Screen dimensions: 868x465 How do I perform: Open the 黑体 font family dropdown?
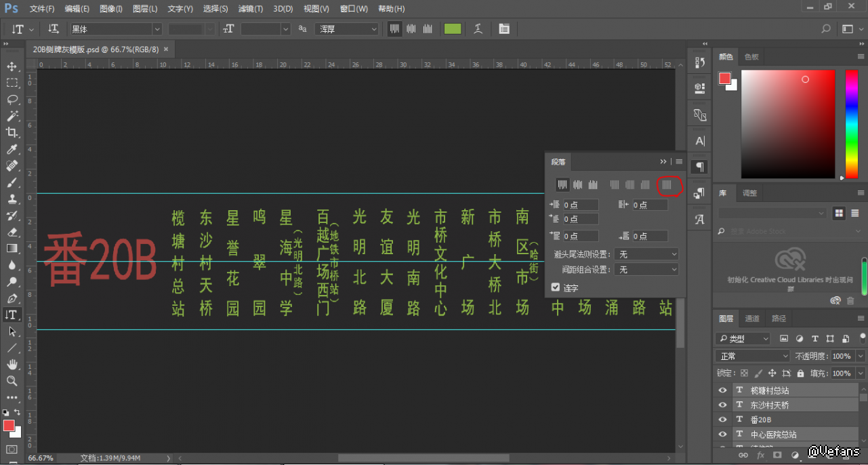pos(157,29)
